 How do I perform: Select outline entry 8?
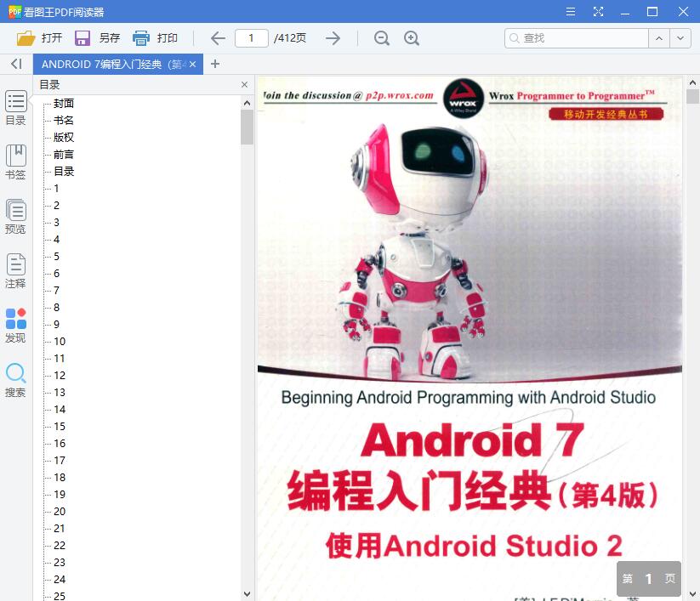[x=56, y=308]
